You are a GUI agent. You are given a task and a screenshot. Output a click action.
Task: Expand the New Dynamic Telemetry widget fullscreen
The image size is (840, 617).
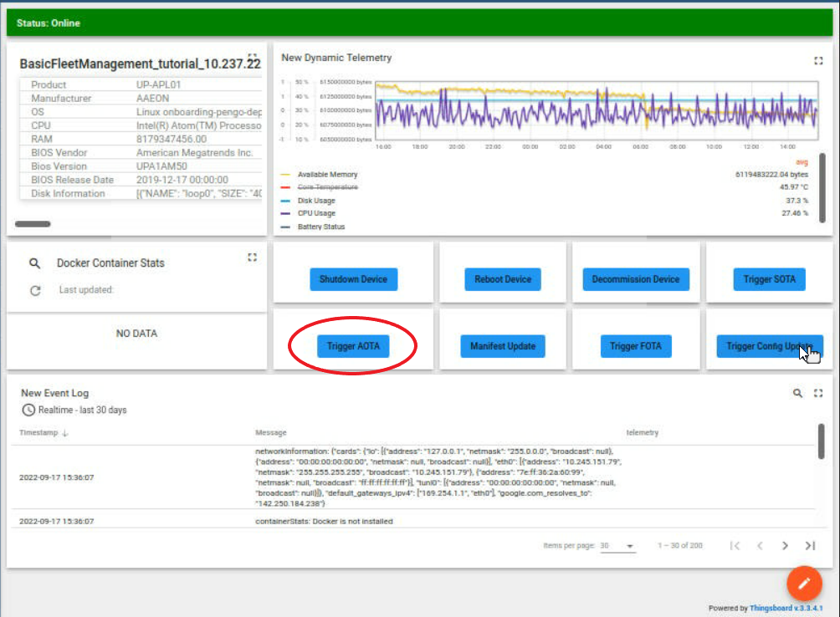pos(818,60)
